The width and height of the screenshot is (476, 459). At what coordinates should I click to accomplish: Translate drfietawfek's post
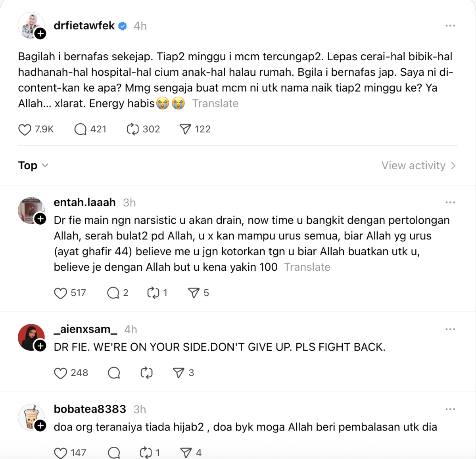[x=215, y=103]
